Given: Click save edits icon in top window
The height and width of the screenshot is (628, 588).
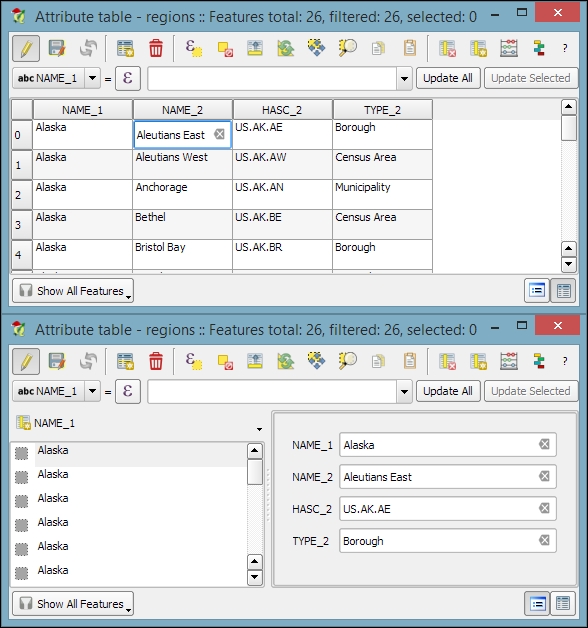Looking at the screenshot, I should 56,49.
